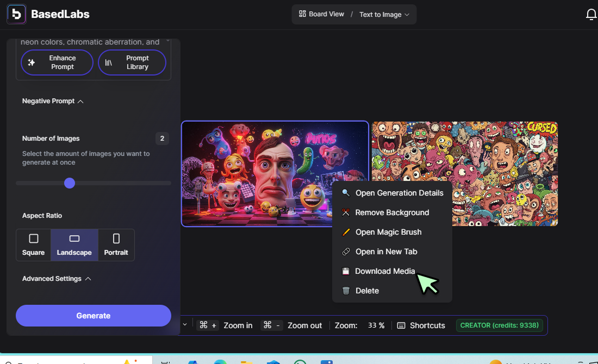Viewport: 598px width, 364px height.
Task: Collapse the Advanced Settings section
Action: click(x=57, y=279)
